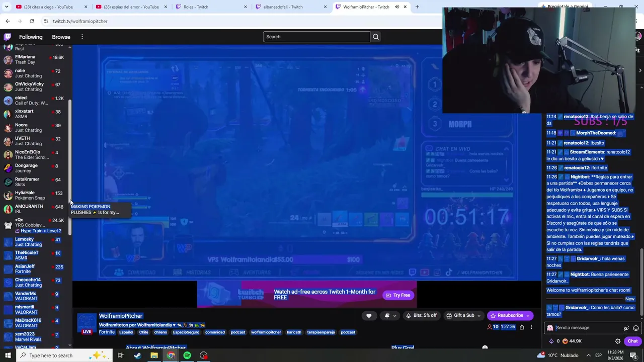This screenshot has width=644, height=362.
Task: Open a new Chrome tab
Action: 417,7
